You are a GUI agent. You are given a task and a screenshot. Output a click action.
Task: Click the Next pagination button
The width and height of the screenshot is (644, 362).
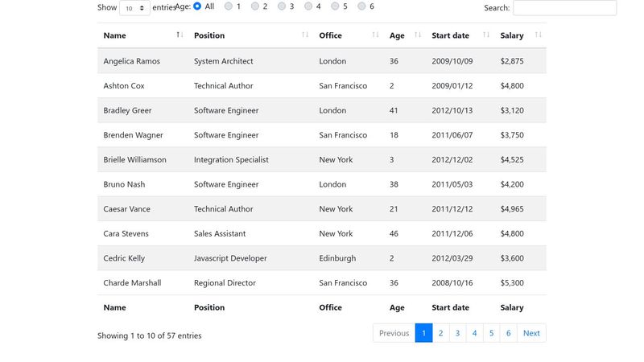(531, 333)
